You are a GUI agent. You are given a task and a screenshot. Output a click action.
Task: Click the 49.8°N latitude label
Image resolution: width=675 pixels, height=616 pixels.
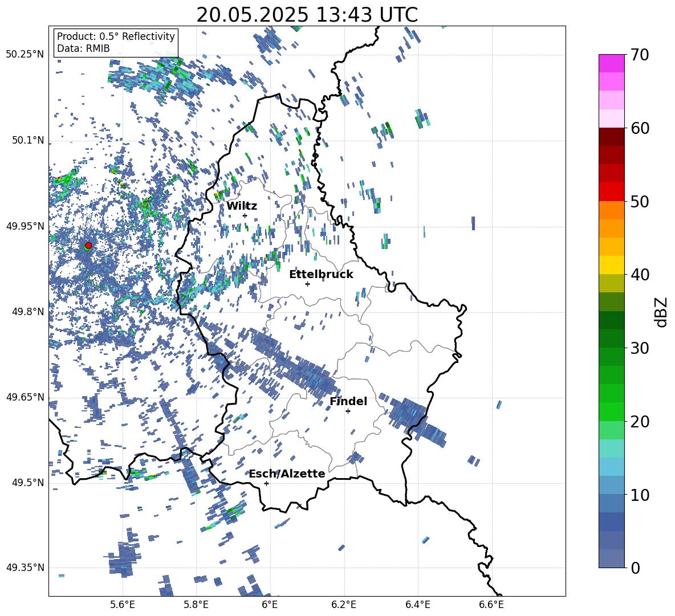click(28, 312)
